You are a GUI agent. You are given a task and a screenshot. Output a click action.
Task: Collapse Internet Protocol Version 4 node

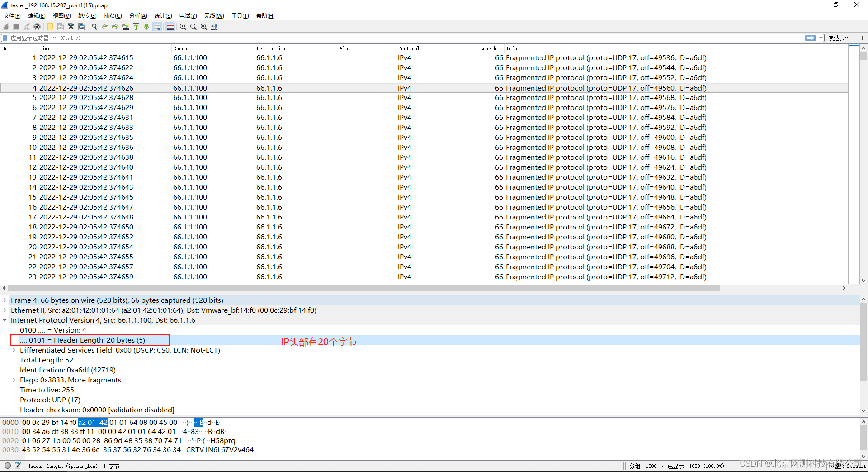(x=5, y=320)
